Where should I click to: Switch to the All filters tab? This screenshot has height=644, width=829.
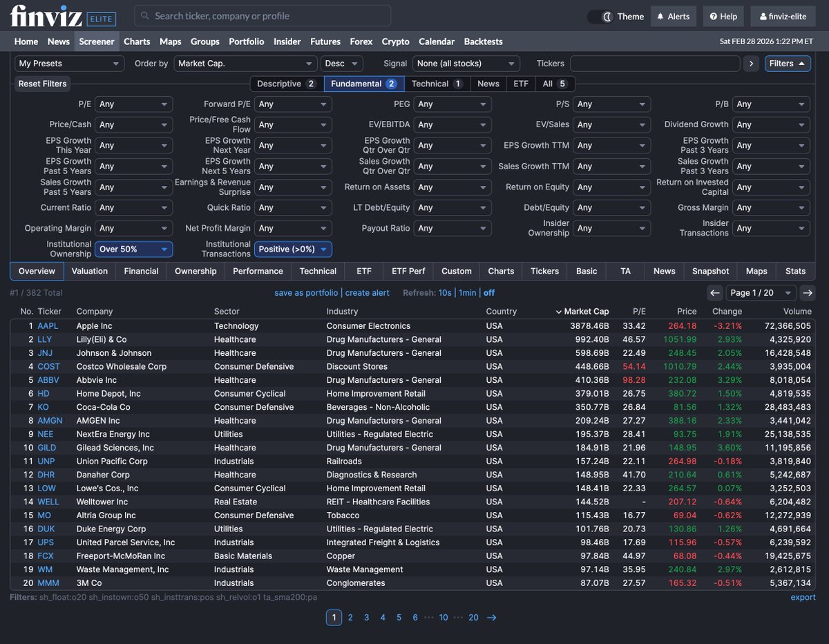[555, 84]
